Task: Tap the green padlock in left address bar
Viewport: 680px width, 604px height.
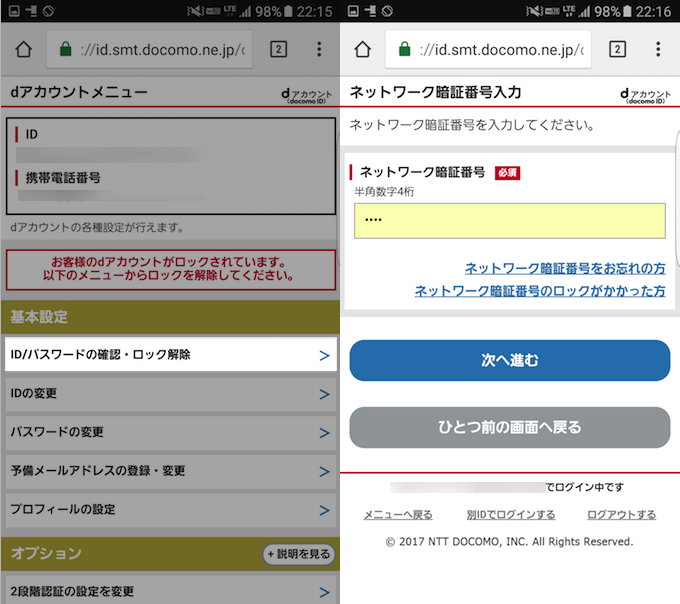Action: tap(66, 50)
